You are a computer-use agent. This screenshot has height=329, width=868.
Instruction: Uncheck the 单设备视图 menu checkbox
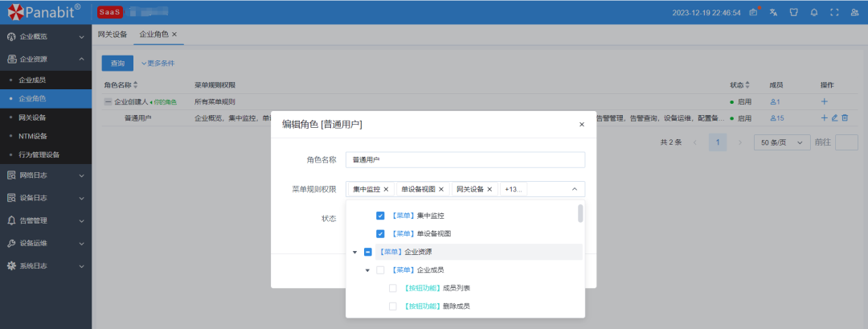(x=380, y=234)
